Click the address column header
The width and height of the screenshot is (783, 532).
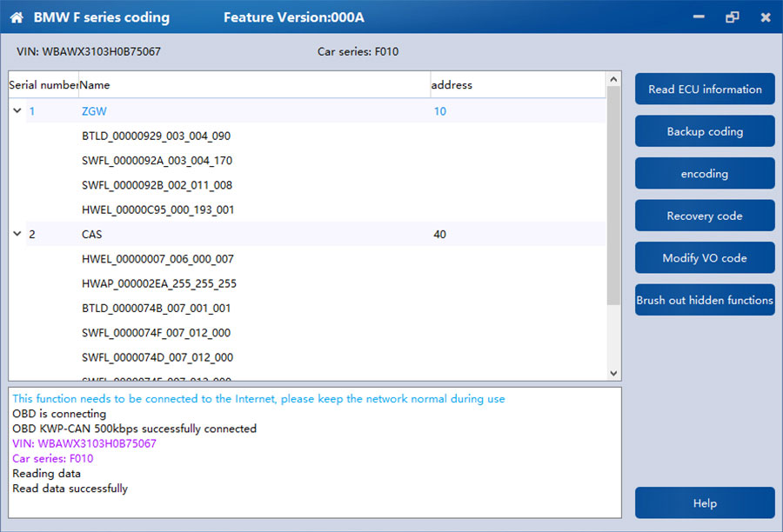click(x=518, y=85)
